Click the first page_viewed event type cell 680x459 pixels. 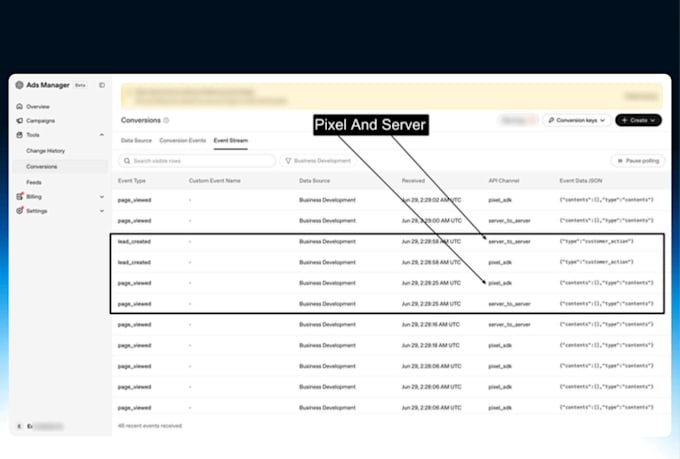pos(134,200)
